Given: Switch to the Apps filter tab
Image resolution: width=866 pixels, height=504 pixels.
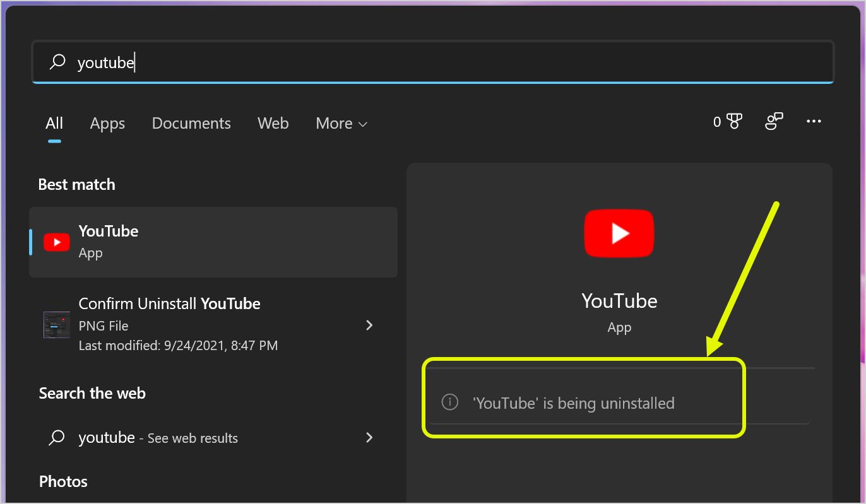Looking at the screenshot, I should 107,123.
